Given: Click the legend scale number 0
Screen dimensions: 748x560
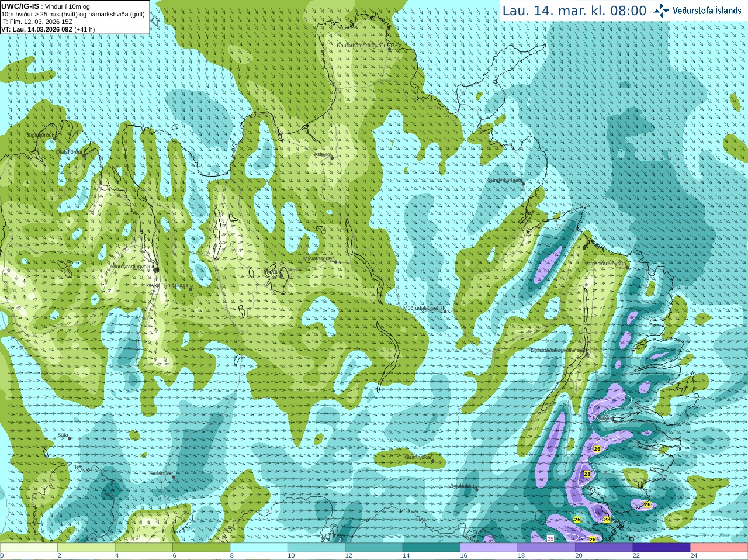Looking at the screenshot, I should [x=2, y=556].
